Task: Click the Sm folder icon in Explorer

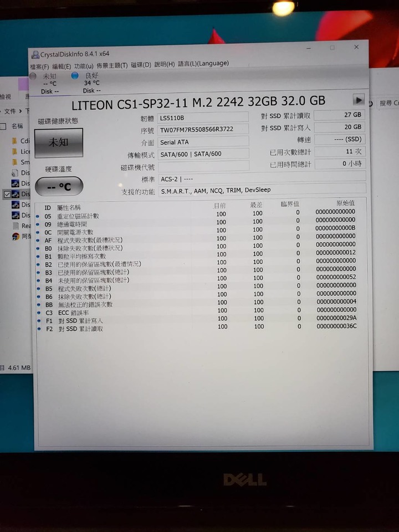Action: [x=15, y=162]
